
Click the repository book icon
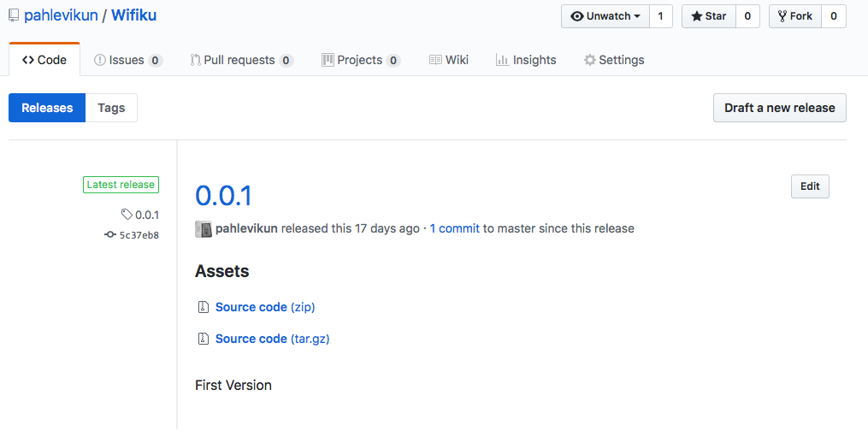(x=14, y=15)
